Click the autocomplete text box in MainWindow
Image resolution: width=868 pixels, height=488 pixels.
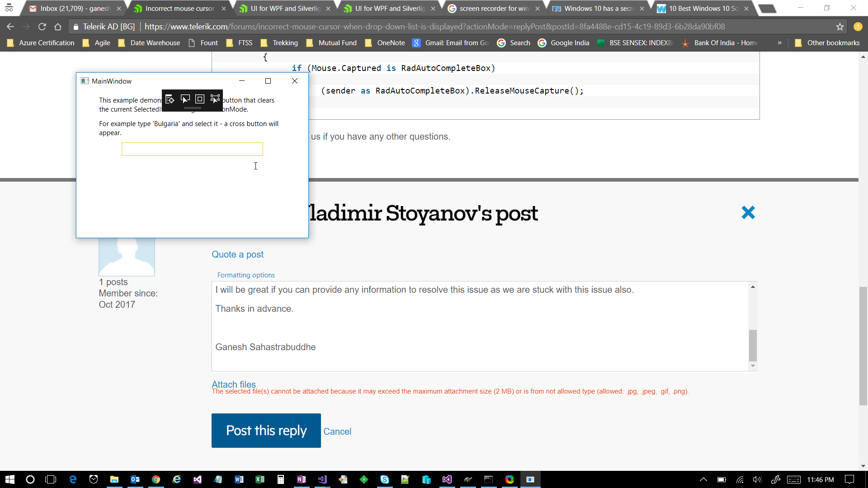point(192,149)
